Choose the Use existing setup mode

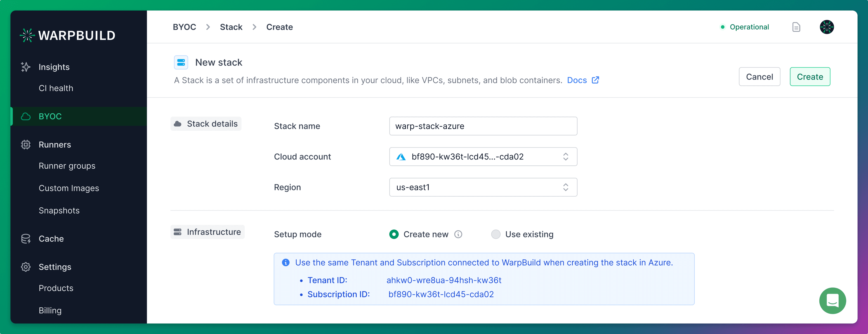(496, 234)
